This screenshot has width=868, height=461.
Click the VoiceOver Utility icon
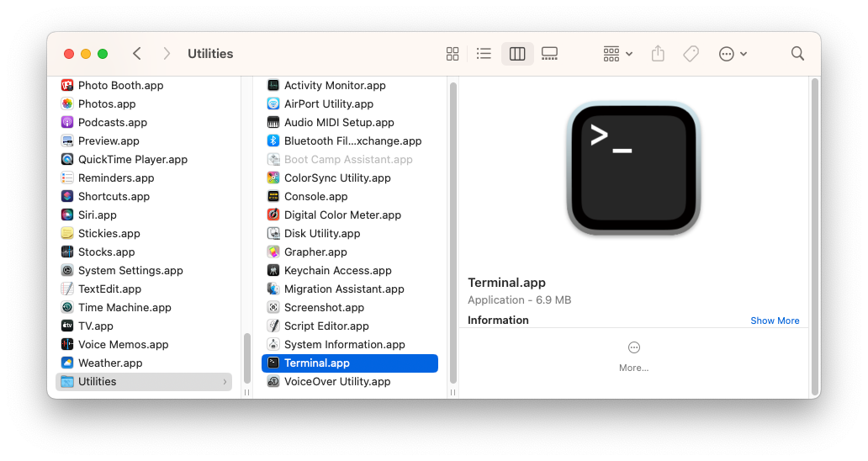tap(273, 381)
